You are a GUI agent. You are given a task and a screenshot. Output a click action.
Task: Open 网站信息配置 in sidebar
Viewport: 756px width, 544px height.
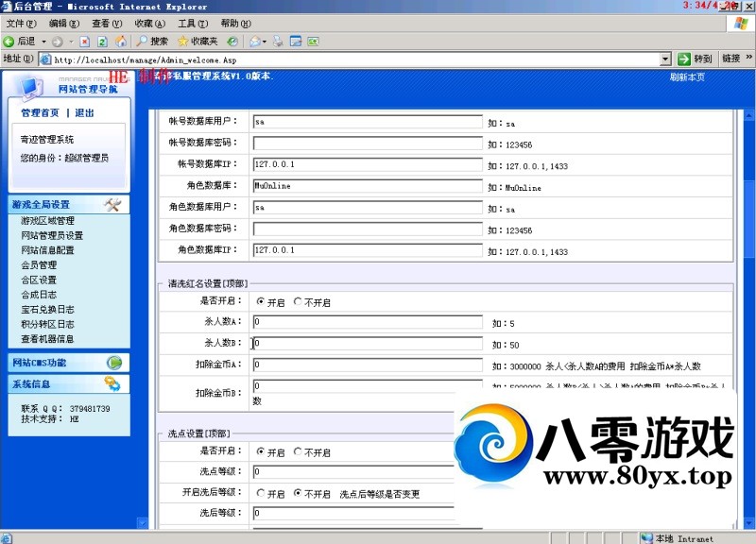click(x=47, y=250)
